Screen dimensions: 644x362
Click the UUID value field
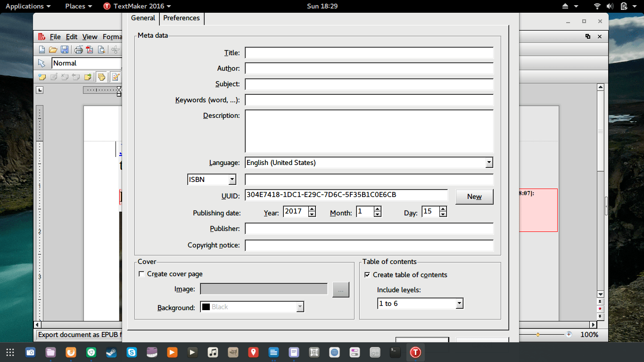[x=346, y=195]
